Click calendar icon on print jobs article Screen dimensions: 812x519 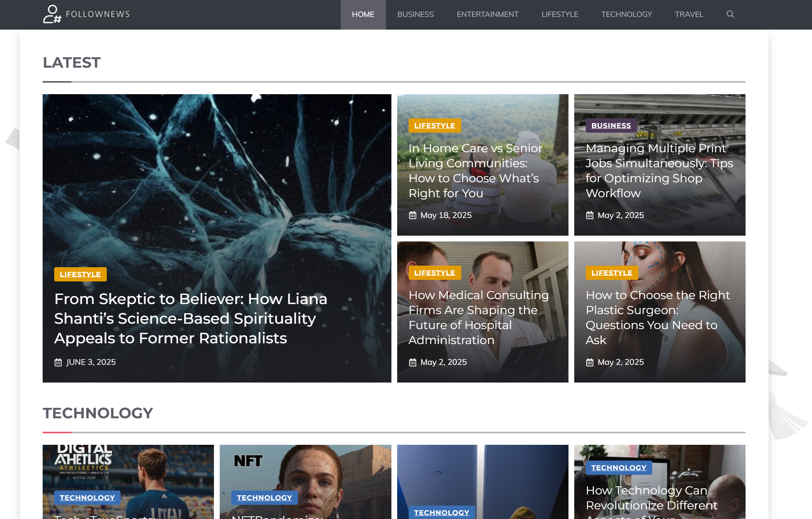click(590, 215)
